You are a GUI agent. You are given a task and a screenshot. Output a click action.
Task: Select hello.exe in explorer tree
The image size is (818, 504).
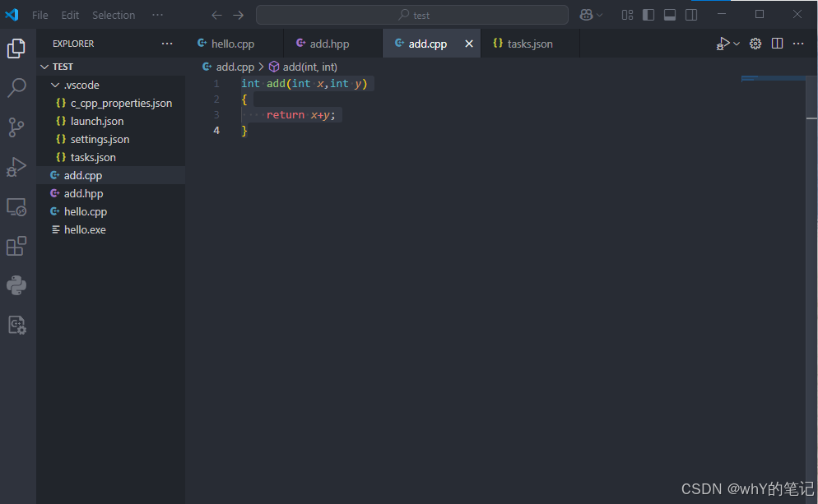[110, 230]
